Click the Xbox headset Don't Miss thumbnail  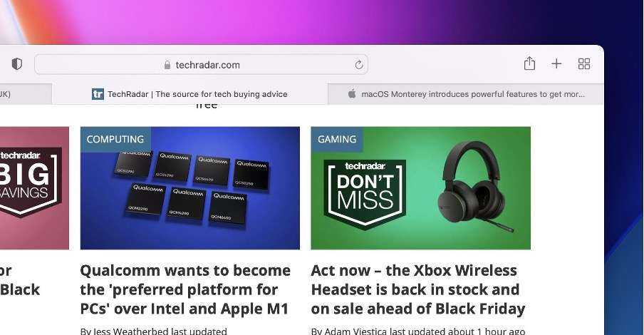pos(420,188)
